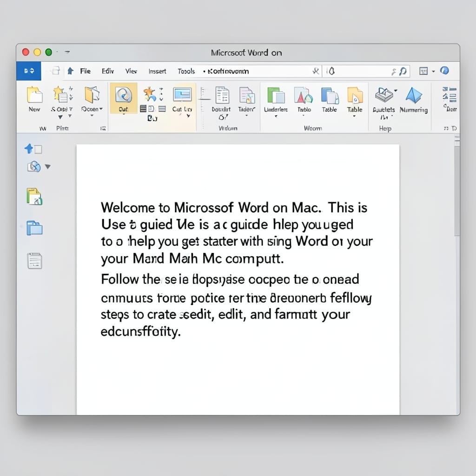The width and height of the screenshot is (476, 476).
Task: Open the Kodhiavonm menu item
Action: click(228, 71)
